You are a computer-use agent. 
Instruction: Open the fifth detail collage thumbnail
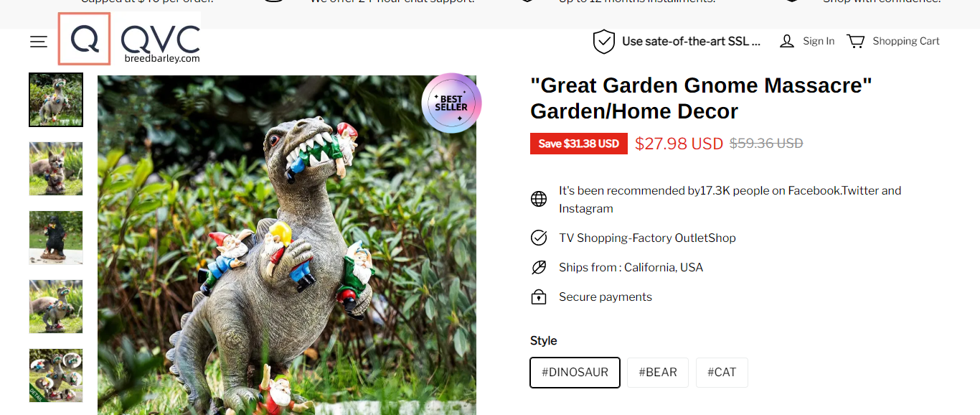tap(56, 375)
